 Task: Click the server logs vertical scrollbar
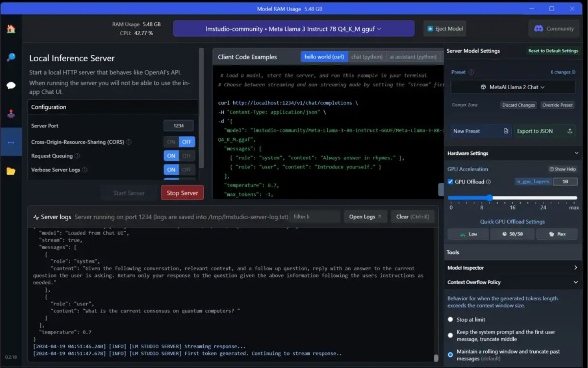click(436, 358)
